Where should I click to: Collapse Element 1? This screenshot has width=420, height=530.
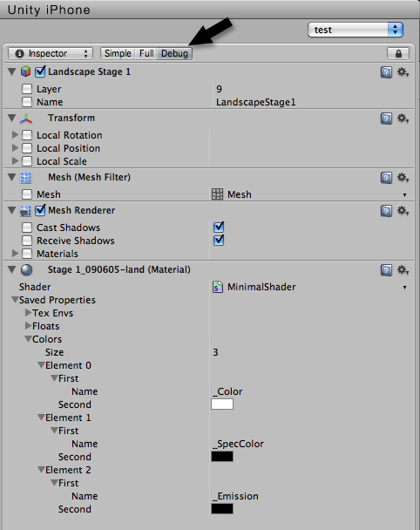point(41,418)
